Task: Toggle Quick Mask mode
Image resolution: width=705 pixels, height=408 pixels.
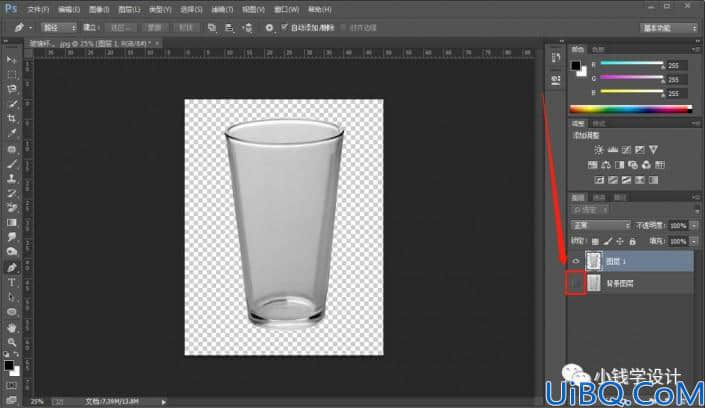Action: click(x=12, y=386)
